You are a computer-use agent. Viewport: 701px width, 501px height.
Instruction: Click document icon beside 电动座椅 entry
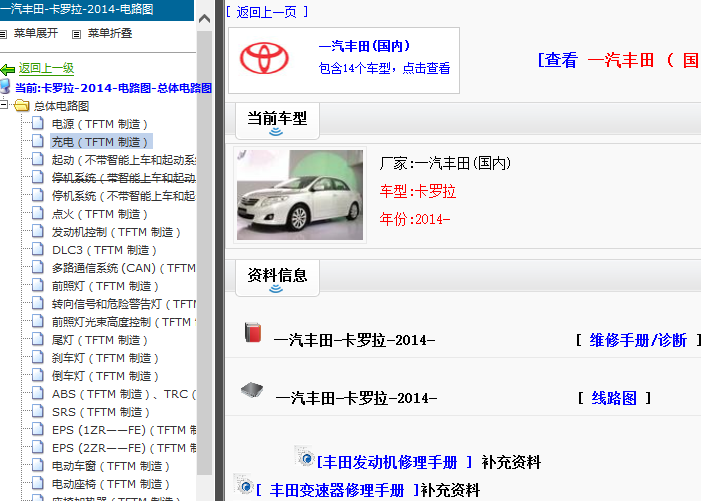[38, 483]
